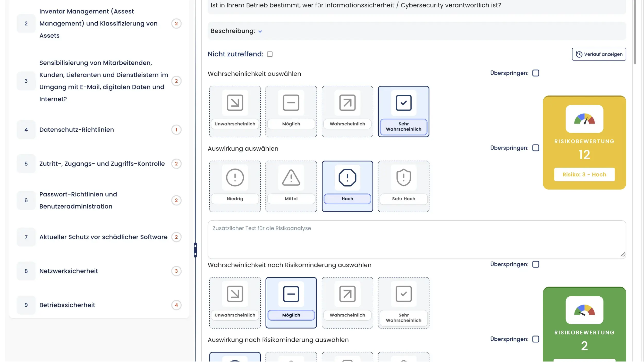
Task: Pick Sehr Wahrscheinlich checkmark icon after mitigation
Action: click(403, 294)
